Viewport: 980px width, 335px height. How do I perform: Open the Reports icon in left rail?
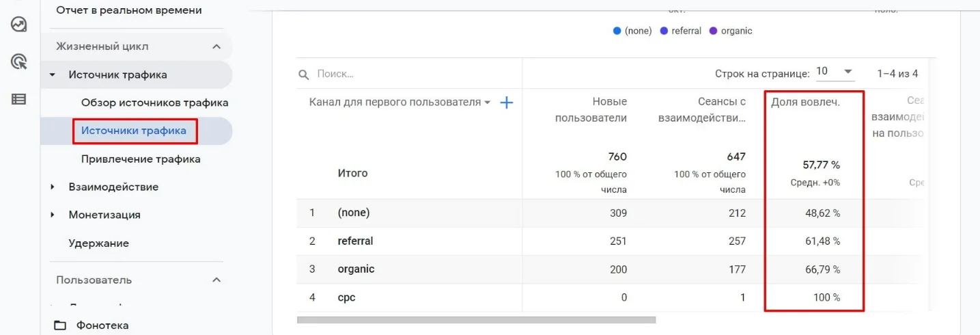click(x=19, y=25)
